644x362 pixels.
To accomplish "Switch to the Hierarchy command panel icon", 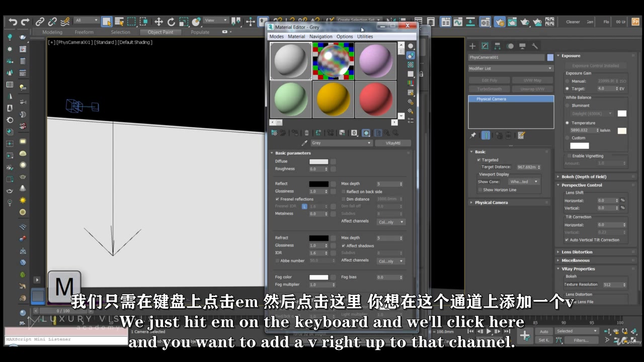I will [x=497, y=46].
